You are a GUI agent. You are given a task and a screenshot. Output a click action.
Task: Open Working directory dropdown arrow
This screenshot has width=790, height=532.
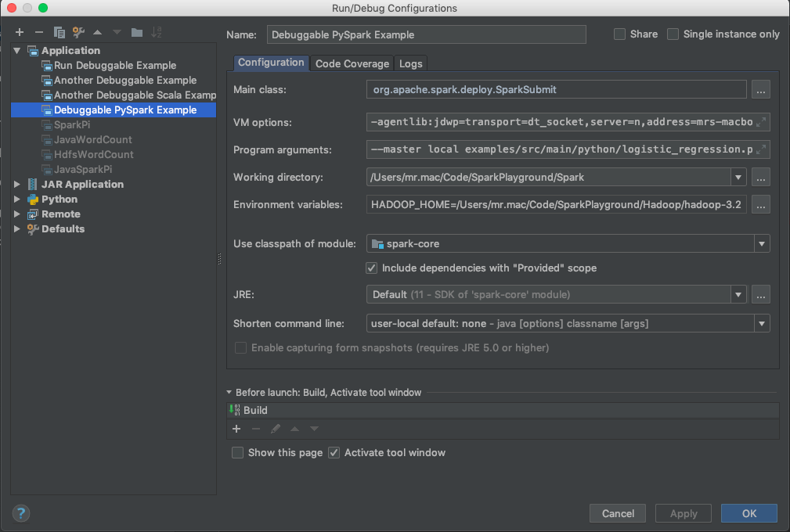point(738,177)
